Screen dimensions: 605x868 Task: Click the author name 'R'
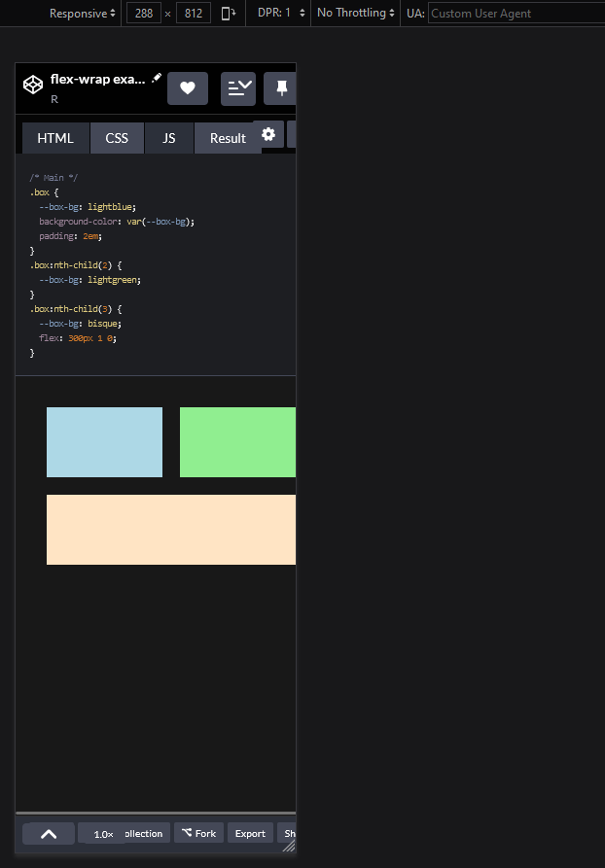[54, 100]
